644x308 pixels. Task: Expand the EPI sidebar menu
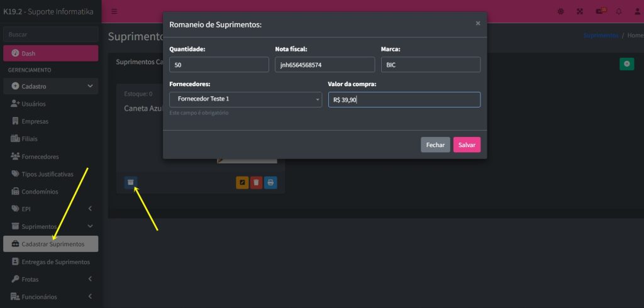(50, 209)
